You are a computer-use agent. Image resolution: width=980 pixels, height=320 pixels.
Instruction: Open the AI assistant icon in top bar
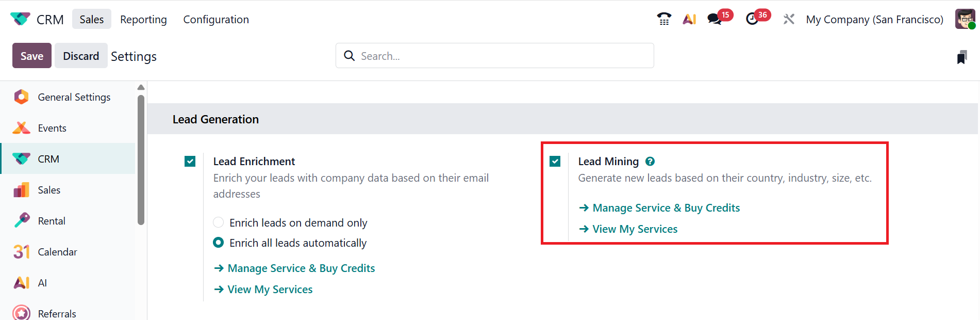pyautogui.click(x=689, y=19)
